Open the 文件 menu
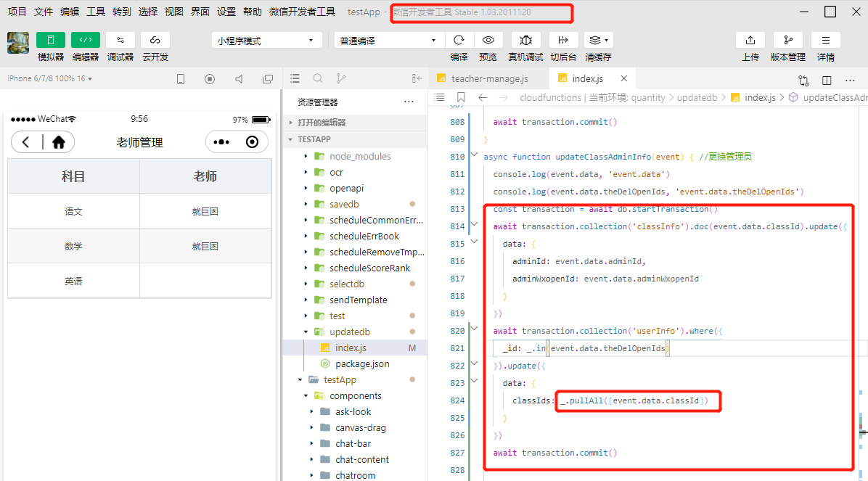The width and height of the screenshot is (868, 481). [43, 12]
